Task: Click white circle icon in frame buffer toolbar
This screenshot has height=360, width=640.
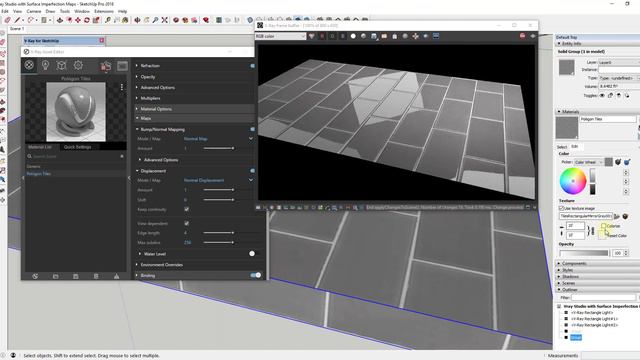Action: (x=353, y=36)
